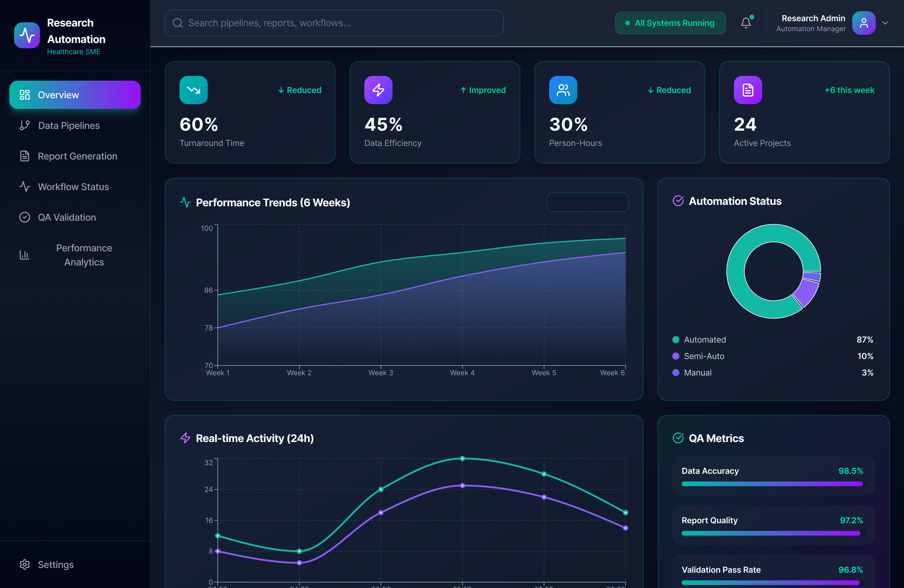Click the teal Automated legend dot
Screen dimensions: 904x588
click(676, 340)
